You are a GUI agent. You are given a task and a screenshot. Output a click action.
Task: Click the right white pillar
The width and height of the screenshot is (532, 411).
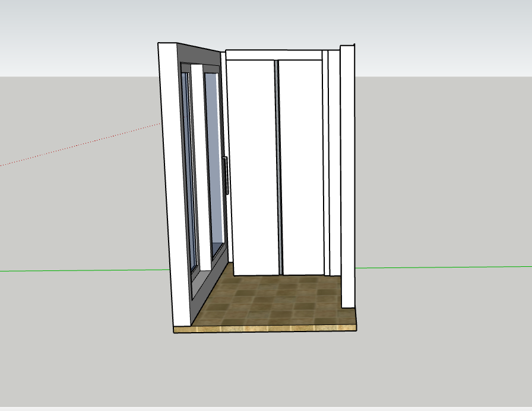348,176
